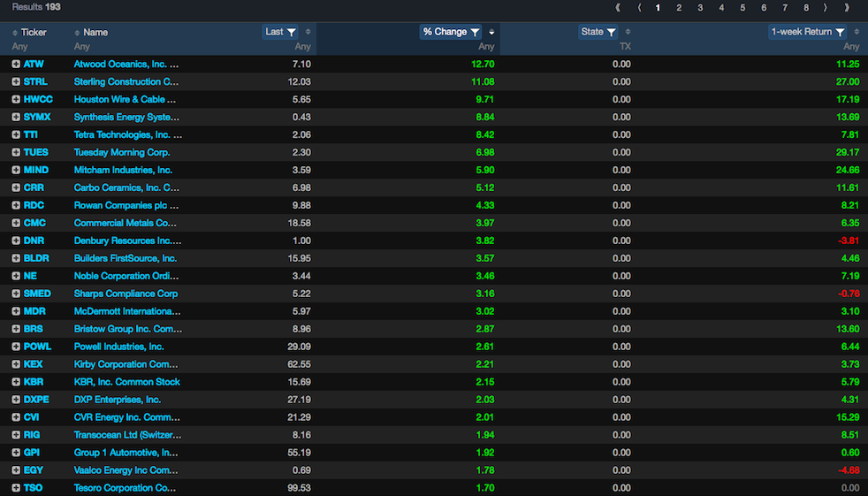This screenshot has height=496, width=868.
Task: Go to page 8 of results
Action: coord(806,8)
